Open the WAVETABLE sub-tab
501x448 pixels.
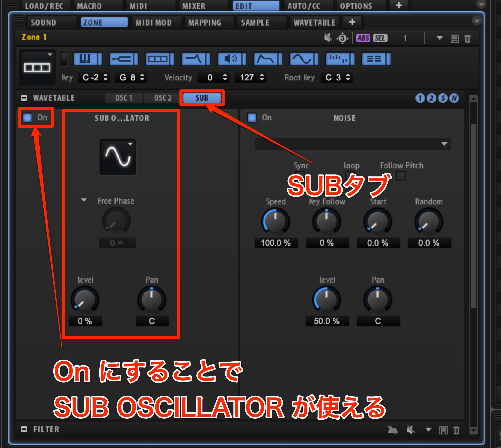(x=314, y=23)
